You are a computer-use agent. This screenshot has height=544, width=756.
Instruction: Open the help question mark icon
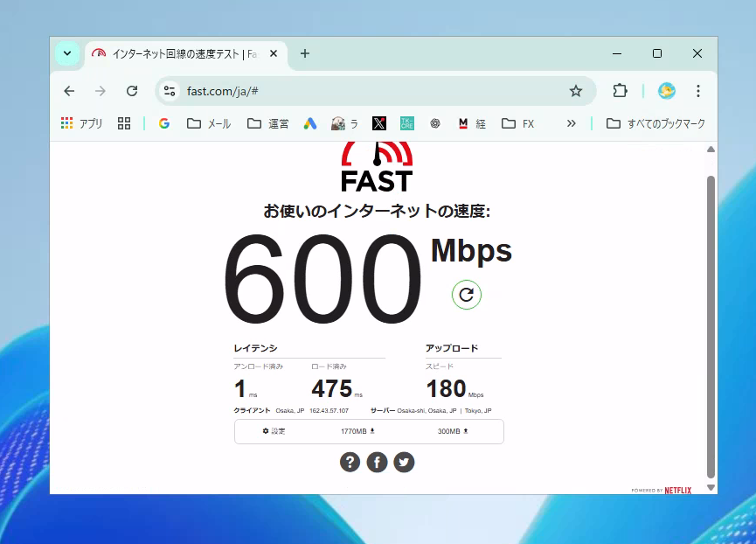pyautogui.click(x=350, y=462)
